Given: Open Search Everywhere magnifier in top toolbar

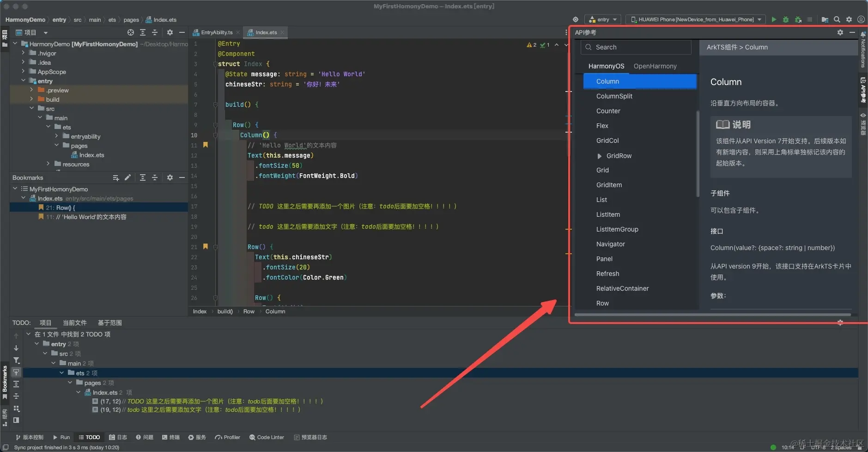Looking at the screenshot, I should [x=837, y=19].
